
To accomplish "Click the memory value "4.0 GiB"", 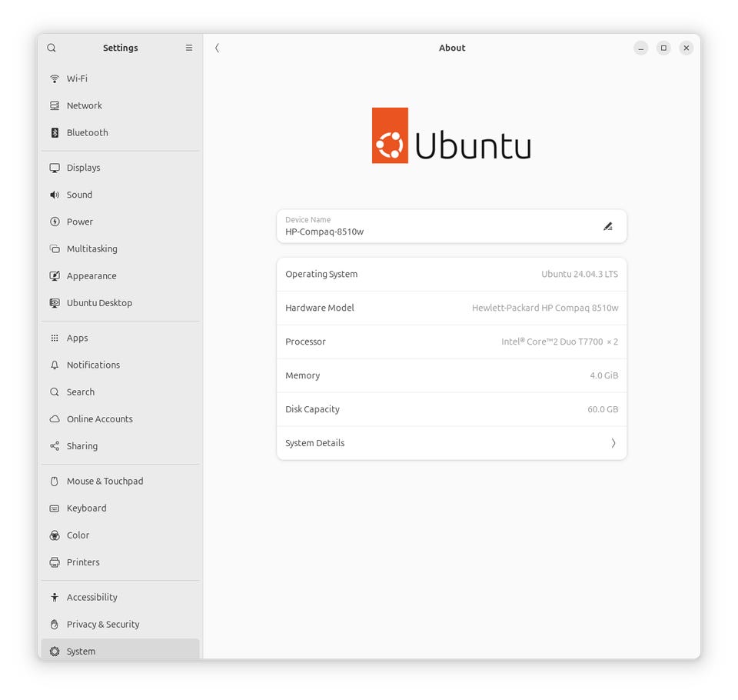I will (x=604, y=375).
